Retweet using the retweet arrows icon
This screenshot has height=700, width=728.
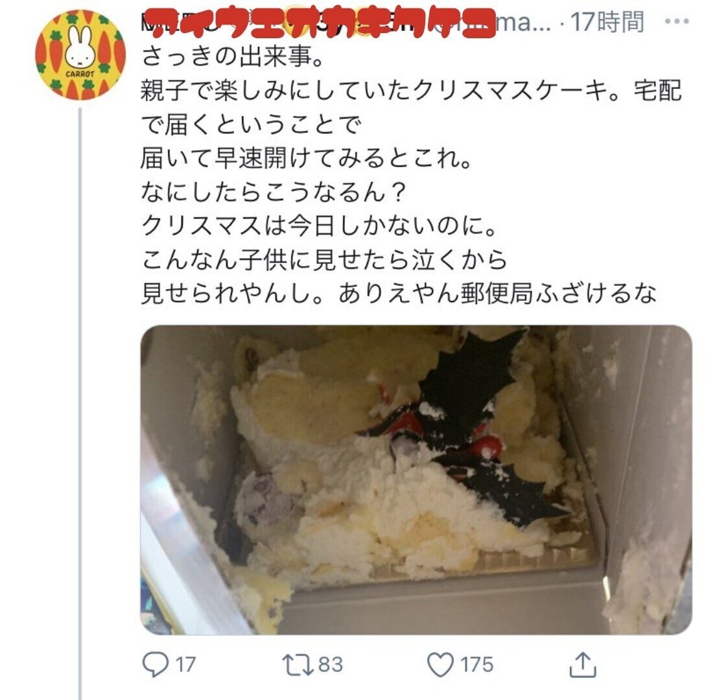[x=297, y=665]
